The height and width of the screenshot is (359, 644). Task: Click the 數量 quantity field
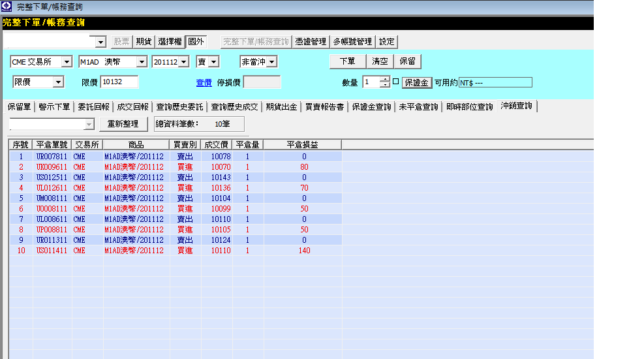[371, 82]
